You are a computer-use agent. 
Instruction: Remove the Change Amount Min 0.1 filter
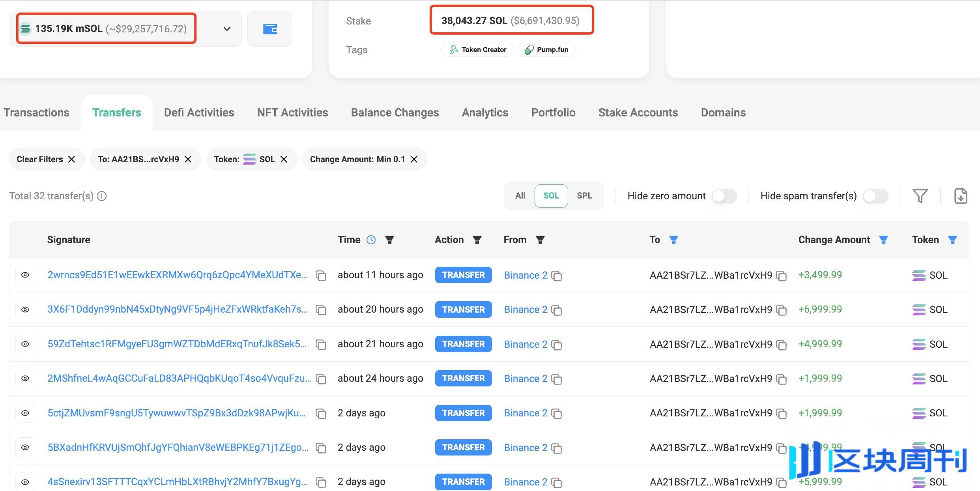414,159
